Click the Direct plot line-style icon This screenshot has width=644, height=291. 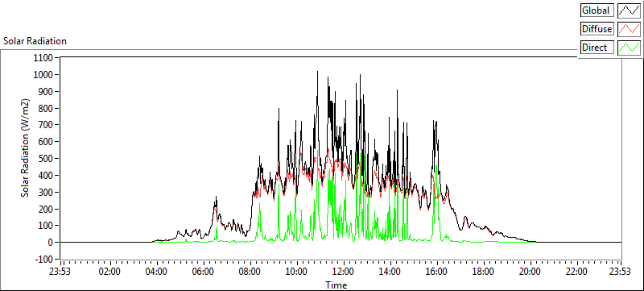[x=630, y=48]
